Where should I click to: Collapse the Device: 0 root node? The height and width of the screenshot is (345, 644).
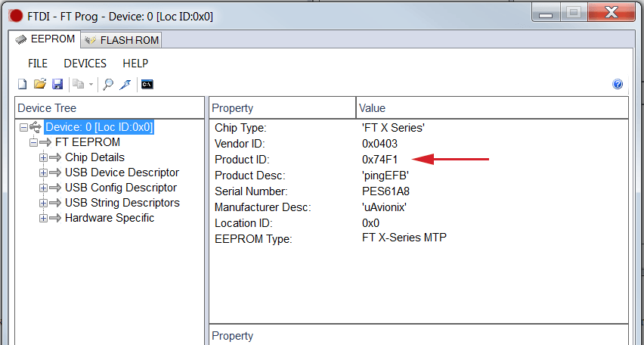coord(24,127)
